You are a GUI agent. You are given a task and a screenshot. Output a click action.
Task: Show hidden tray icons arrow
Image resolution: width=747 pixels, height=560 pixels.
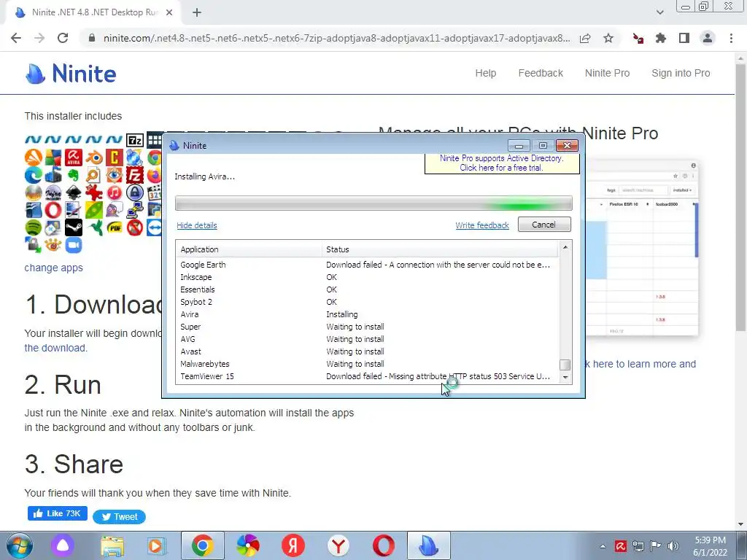click(603, 546)
